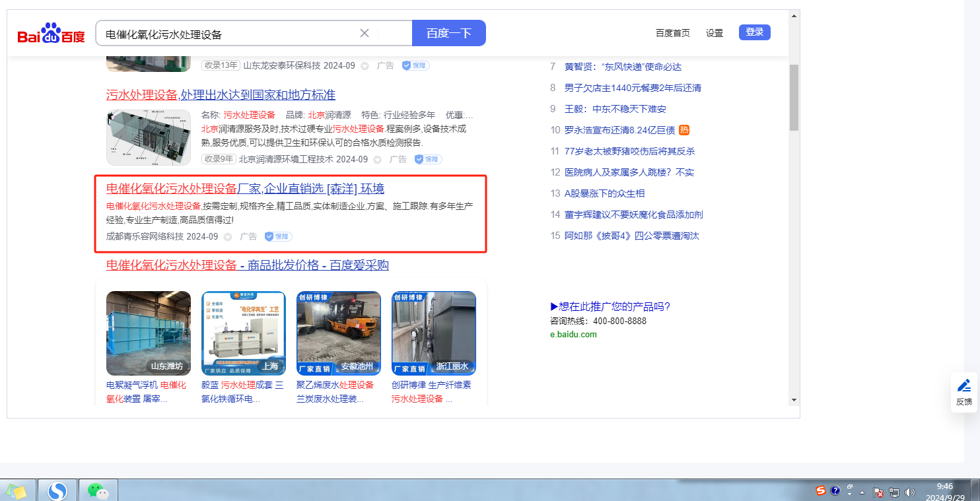Open the taskbar clock showing 9:46
Screen dimensions: 980x501
pyautogui.click(x=944, y=491)
